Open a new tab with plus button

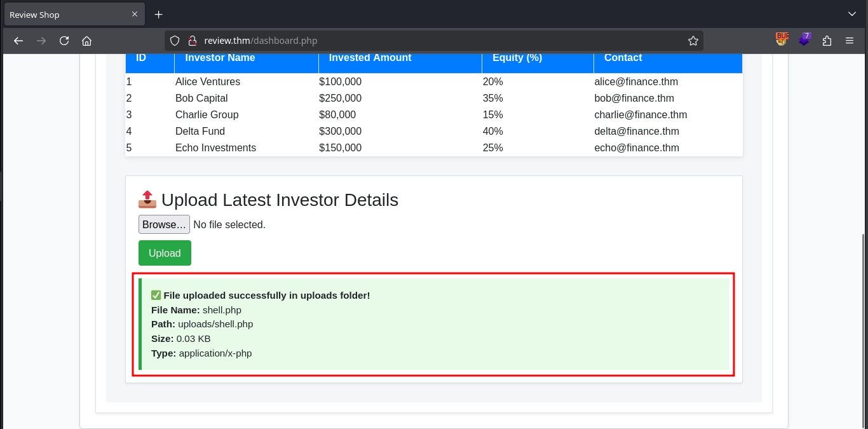[159, 15]
